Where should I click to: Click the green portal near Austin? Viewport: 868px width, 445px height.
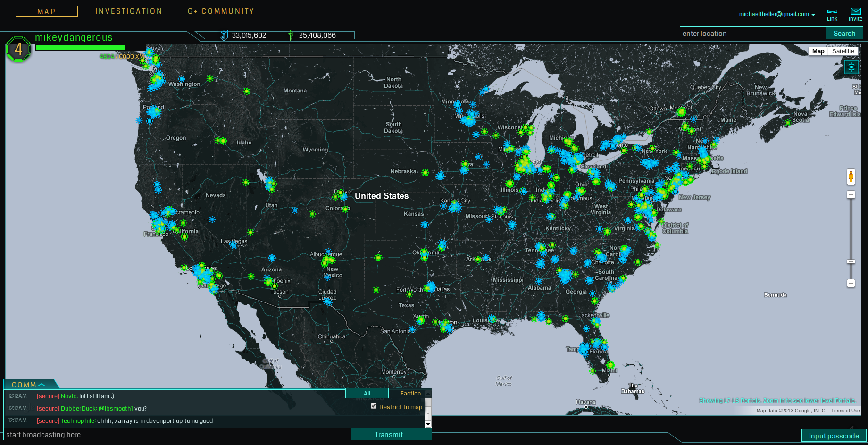(x=421, y=320)
